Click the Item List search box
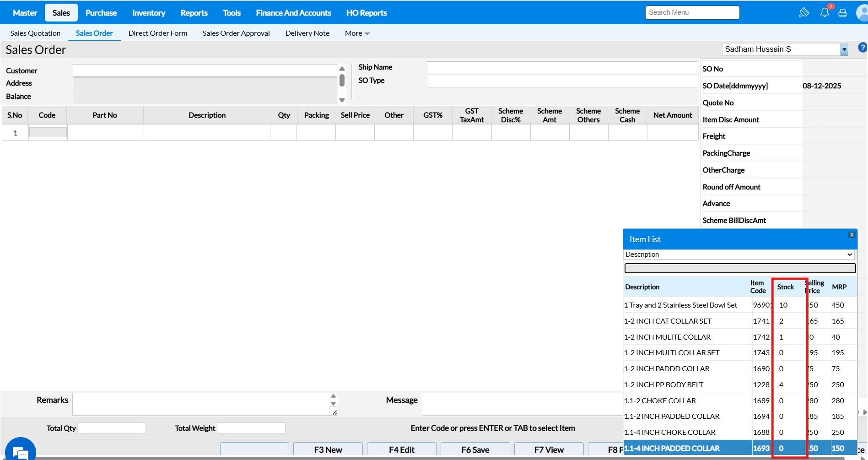Image resolution: width=868 pixels, height=460 pixels. pyautogui.click(x=739, y=268)
